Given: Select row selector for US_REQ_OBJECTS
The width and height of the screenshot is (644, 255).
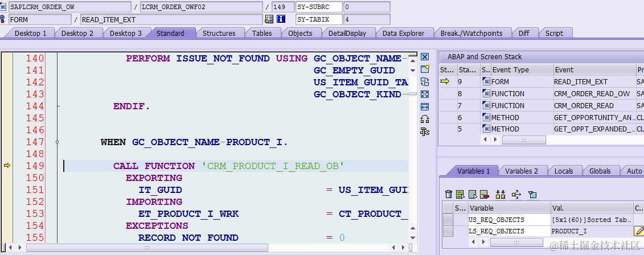Looking at the screenshot, I should coord(448,220).
